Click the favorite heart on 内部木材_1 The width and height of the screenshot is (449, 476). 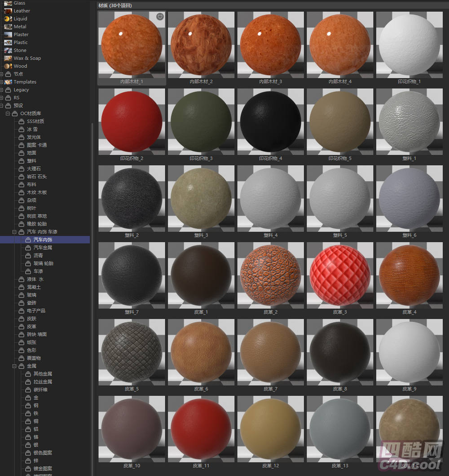[160, 17]
